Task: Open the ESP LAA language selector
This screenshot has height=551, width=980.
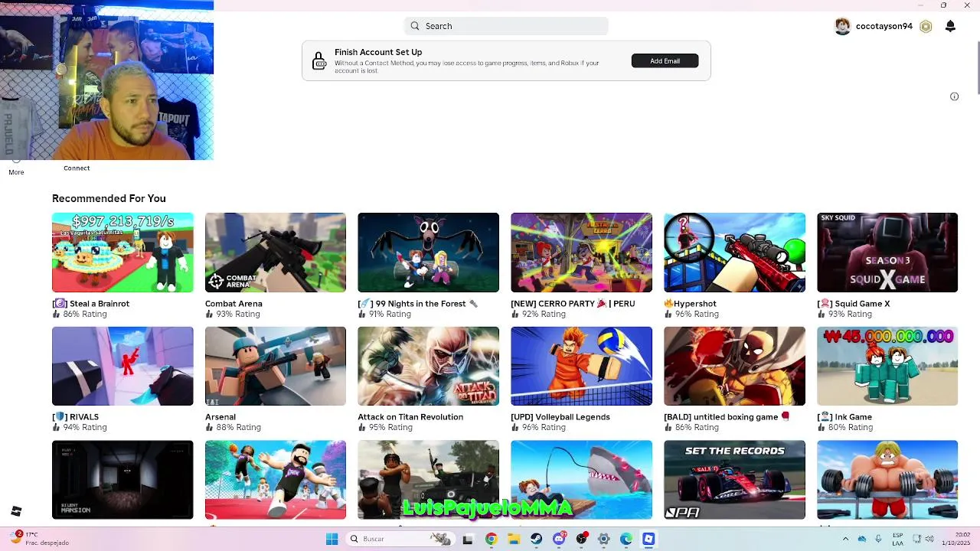Action: click(897, 539)
